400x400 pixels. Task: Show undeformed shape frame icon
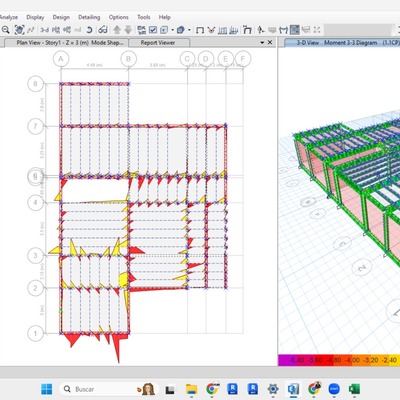[x=200, y=30]
